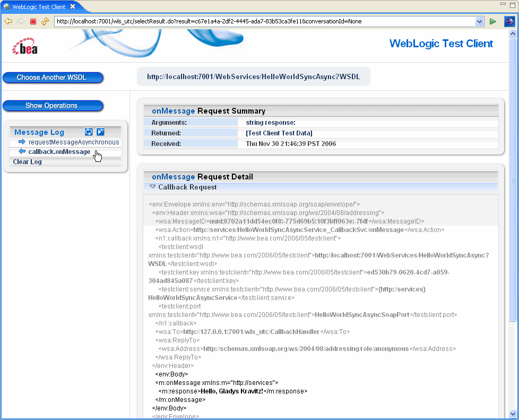The height and width of the screenshot is (420, 519).
Task: Click the vertical scrollbar thumb
Action: (x=513, y=179)
